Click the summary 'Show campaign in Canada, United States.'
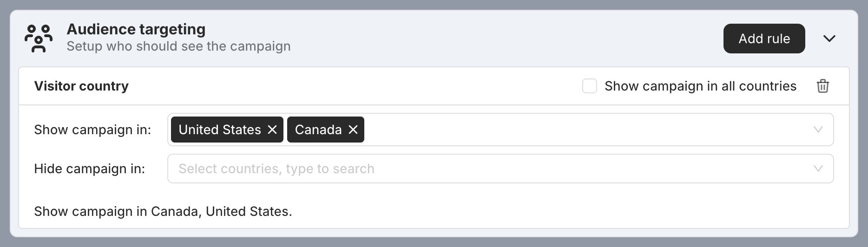The height and width of the screenshot is (247, 868). point(163,211)
